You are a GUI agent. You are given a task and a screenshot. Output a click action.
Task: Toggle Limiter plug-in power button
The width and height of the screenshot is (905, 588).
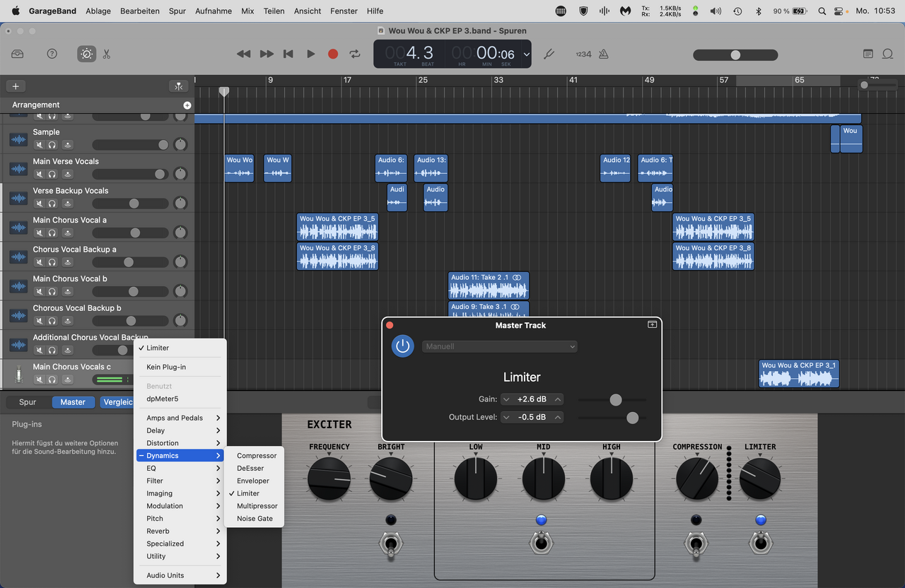coord(403,346)
